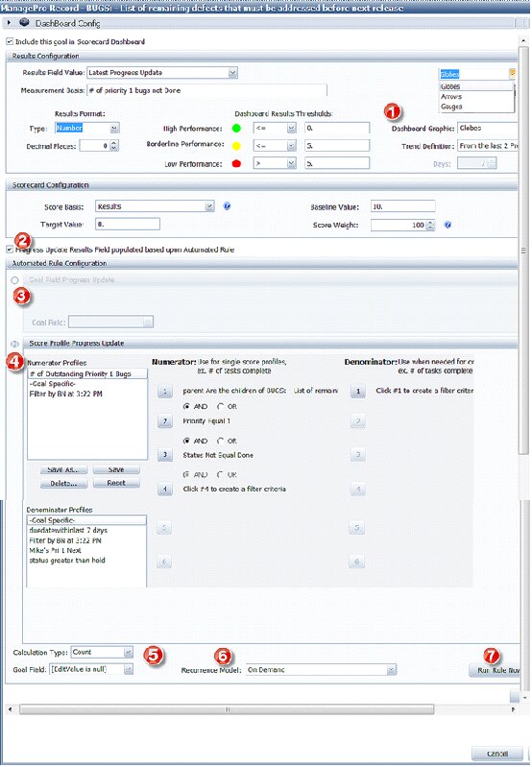This screenshot has width=532, height=767.
Task: Click the Reset button
Action: point(116,483)
